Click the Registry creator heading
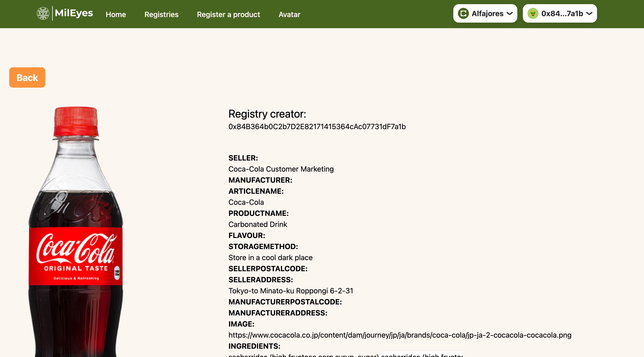This screenshot has height=357, width=644. [267, 114]
